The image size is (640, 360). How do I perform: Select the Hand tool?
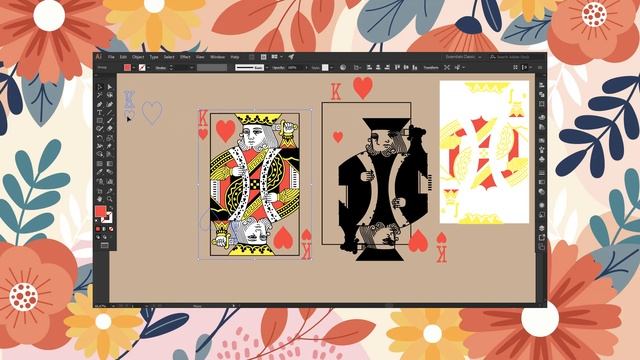click(x=100, y=199)
